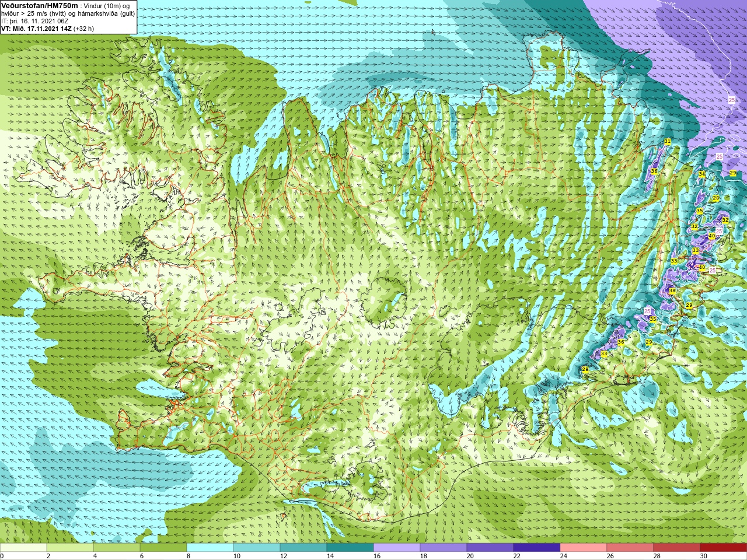Image resolution: width=747 pixels, height=560 pixels.
Task: Click the legend scale number 12
Action: pos(283,556)
